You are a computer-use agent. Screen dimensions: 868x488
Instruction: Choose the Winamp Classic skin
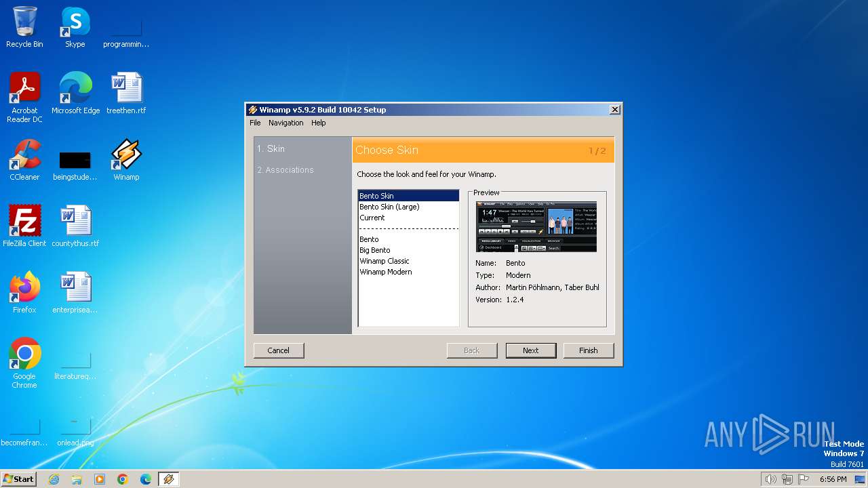coord(408,261)
